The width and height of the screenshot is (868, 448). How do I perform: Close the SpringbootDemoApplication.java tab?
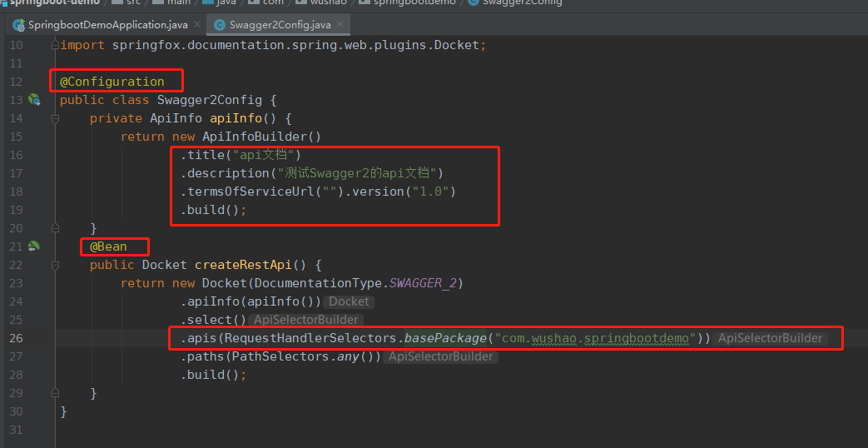[197, 24]
